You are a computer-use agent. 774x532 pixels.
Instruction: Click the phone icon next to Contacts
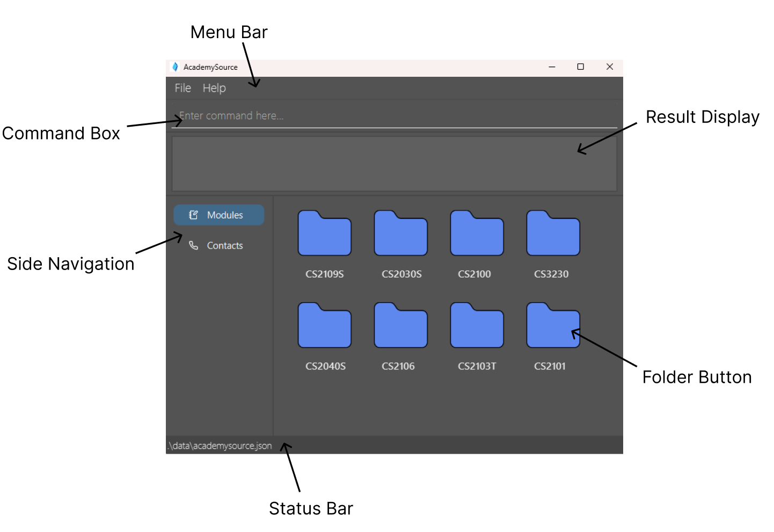tap(194, 245)
